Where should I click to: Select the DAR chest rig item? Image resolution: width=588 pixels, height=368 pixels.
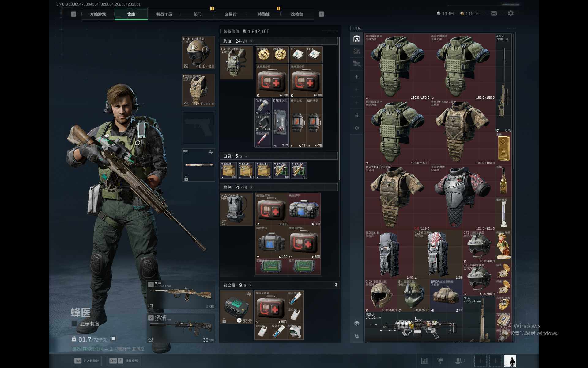(236, 63)
